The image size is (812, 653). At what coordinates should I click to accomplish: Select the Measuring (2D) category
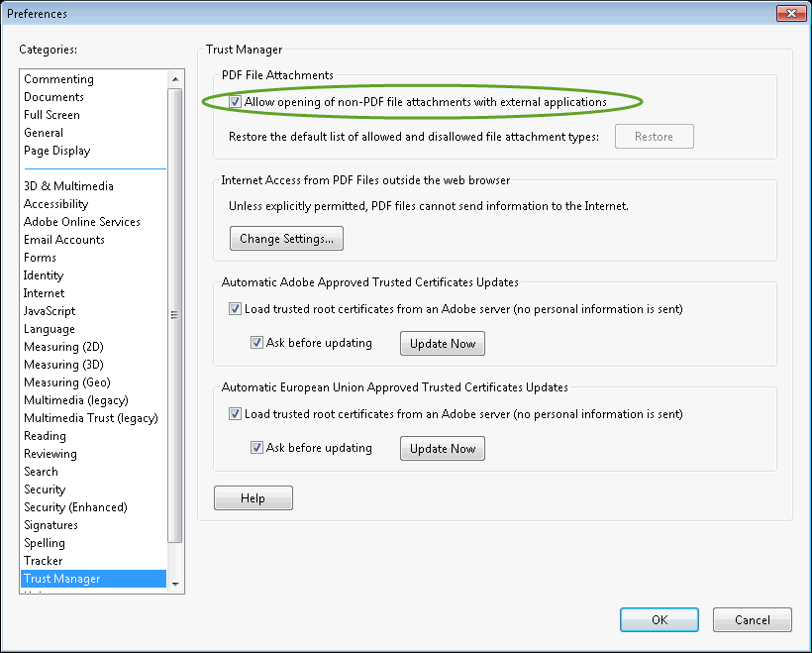pos(63,346)
